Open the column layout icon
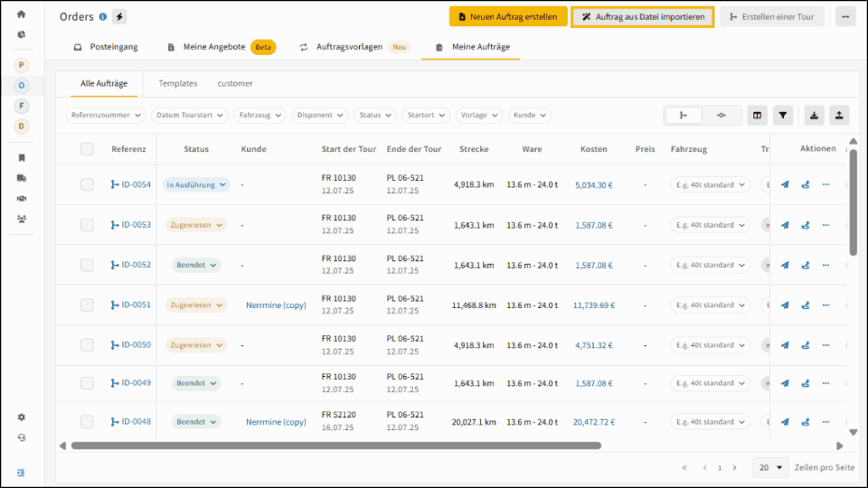Screen dimensions: 868x488 coord(758,115)
